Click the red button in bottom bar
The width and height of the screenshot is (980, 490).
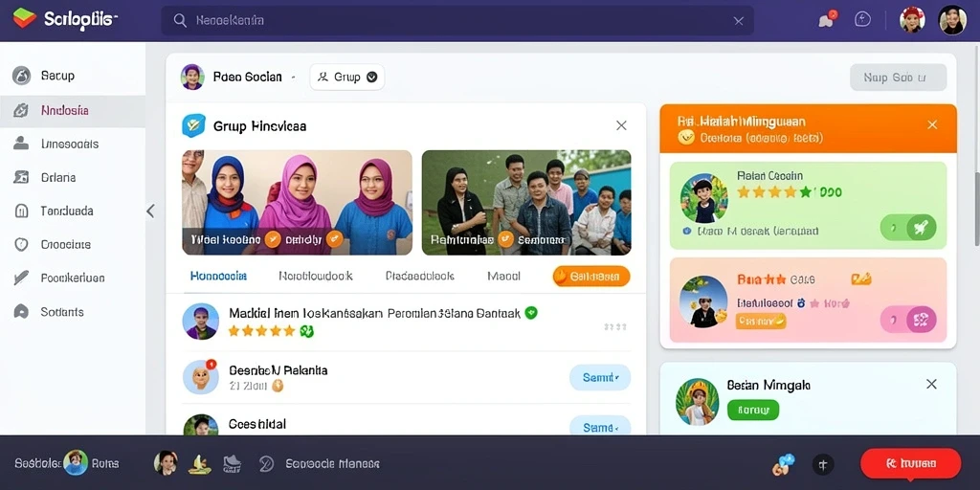click(x=911, y=464)
